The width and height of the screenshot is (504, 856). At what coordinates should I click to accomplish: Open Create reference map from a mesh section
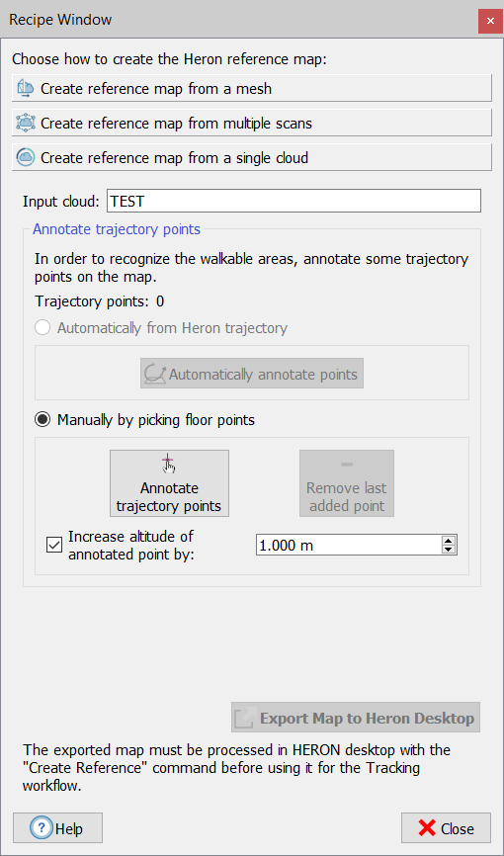[252, 88]
